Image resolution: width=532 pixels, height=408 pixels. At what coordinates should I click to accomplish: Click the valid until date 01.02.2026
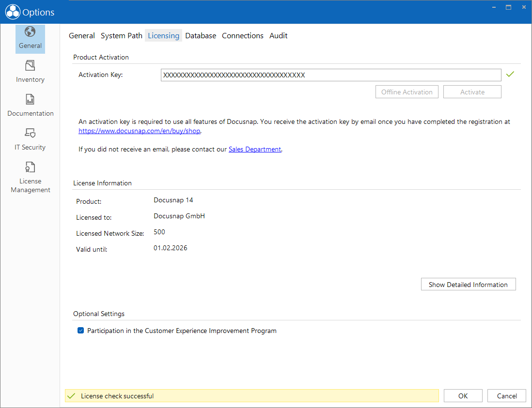point(171,248)
